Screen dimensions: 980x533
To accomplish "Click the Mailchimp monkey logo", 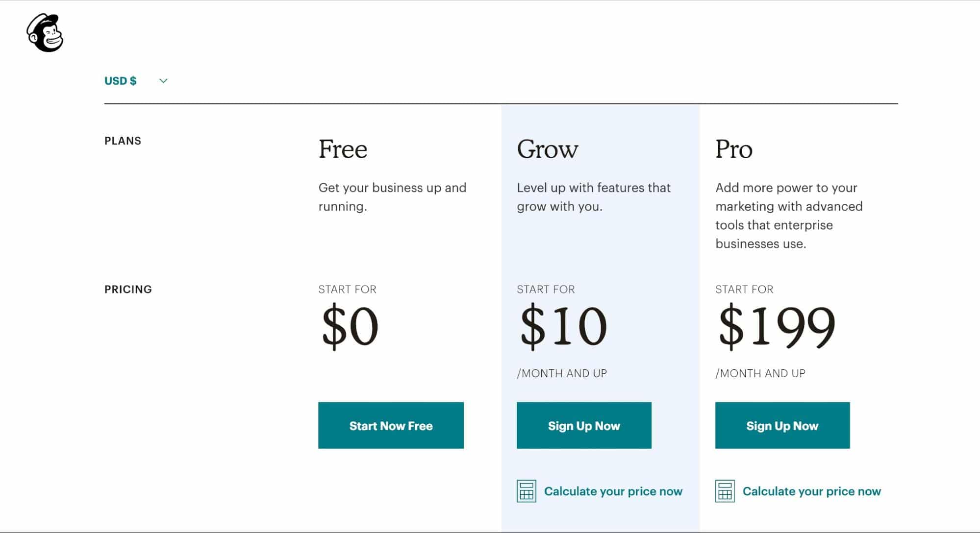I will 45,33.
